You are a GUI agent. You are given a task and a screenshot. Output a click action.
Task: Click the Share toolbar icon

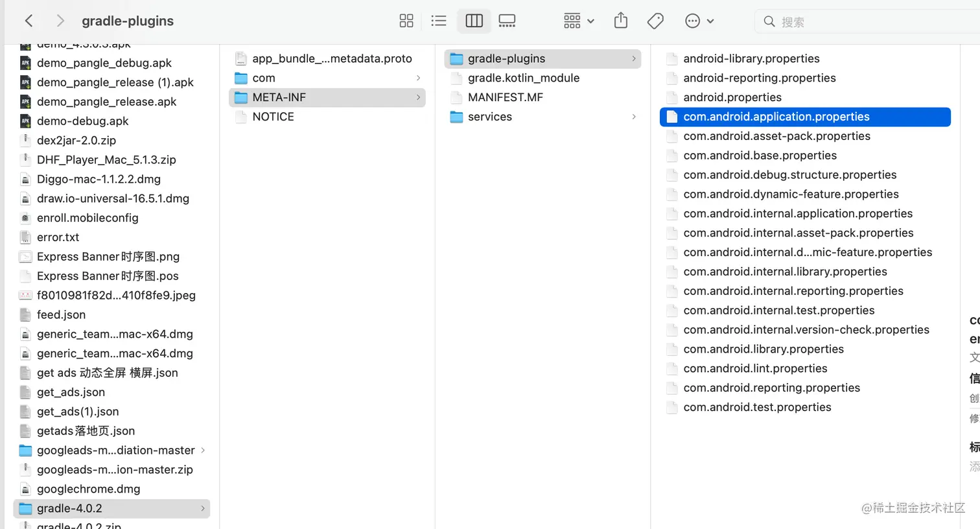[621, 21]
